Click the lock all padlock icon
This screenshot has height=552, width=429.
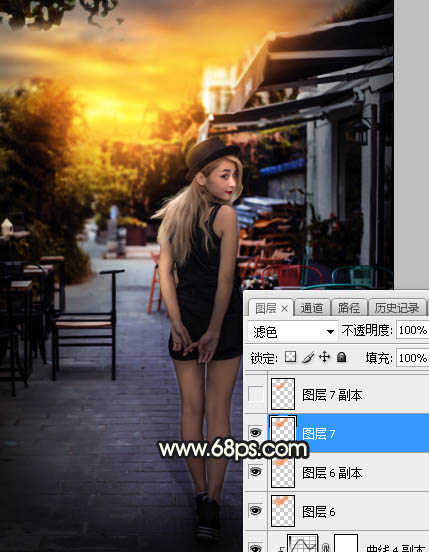click(341, 357)
